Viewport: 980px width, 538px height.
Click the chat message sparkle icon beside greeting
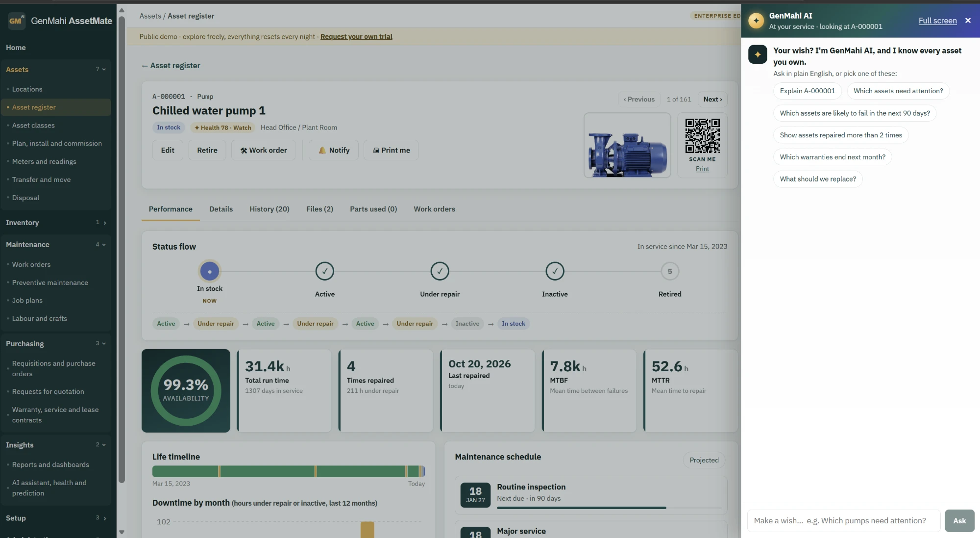[758, 54]
